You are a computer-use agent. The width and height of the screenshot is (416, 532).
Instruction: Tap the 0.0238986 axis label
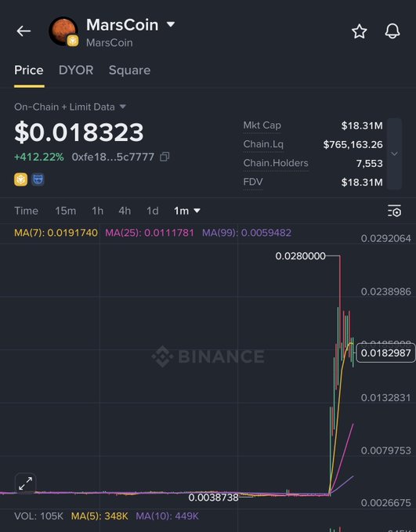(x=385, y=291)
